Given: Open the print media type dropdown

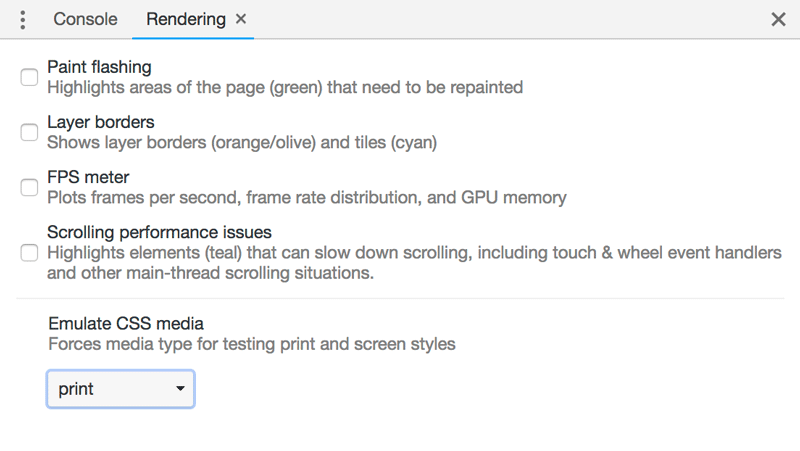Looking at the screenshot, I should click(x=120, y=389).
